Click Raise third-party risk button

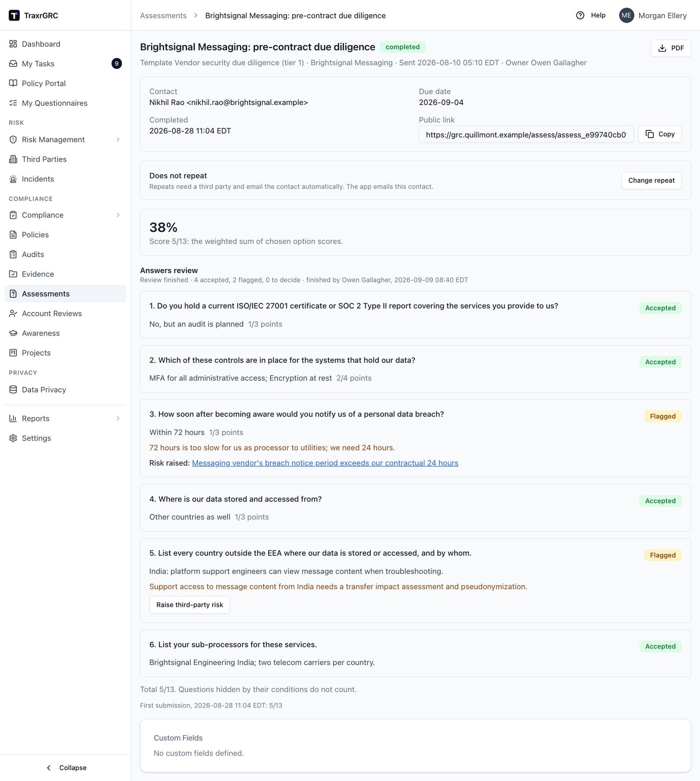pos(189,605)
